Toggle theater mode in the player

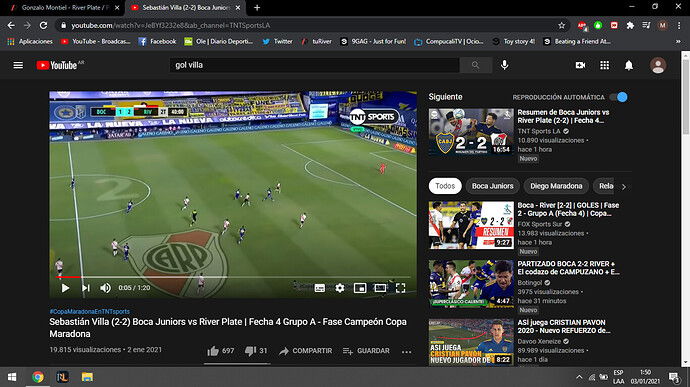click(380, 288)
